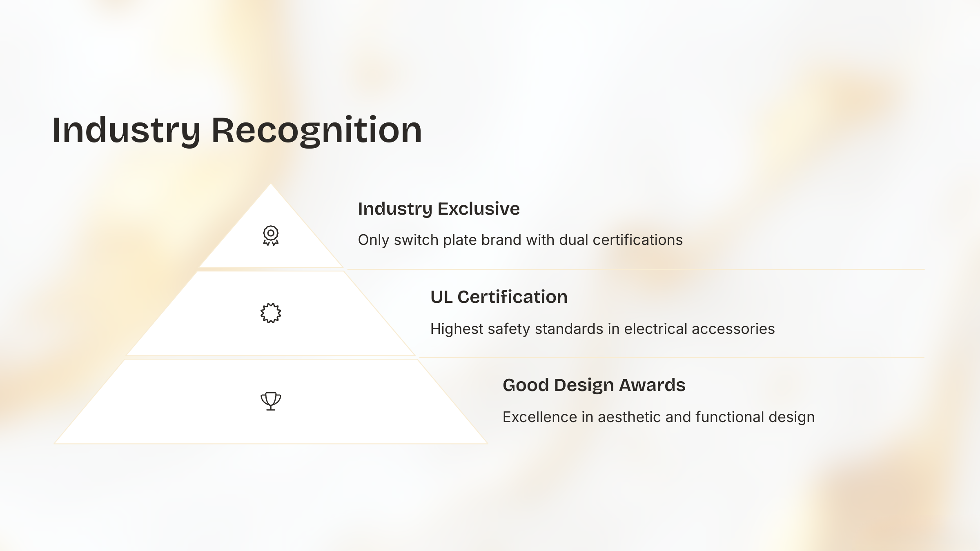
Task: Select the aesthetic and functional design text
Action: click(659, 417)
